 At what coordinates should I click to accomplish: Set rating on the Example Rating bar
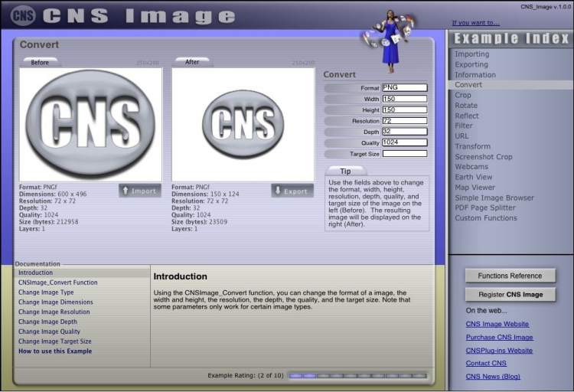tap(357, 376)
